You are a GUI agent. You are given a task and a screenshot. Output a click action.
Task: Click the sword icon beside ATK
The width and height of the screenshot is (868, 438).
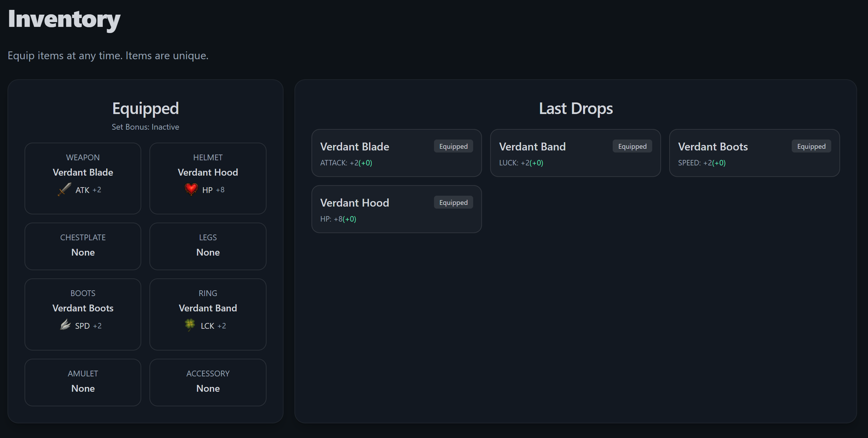65,189
